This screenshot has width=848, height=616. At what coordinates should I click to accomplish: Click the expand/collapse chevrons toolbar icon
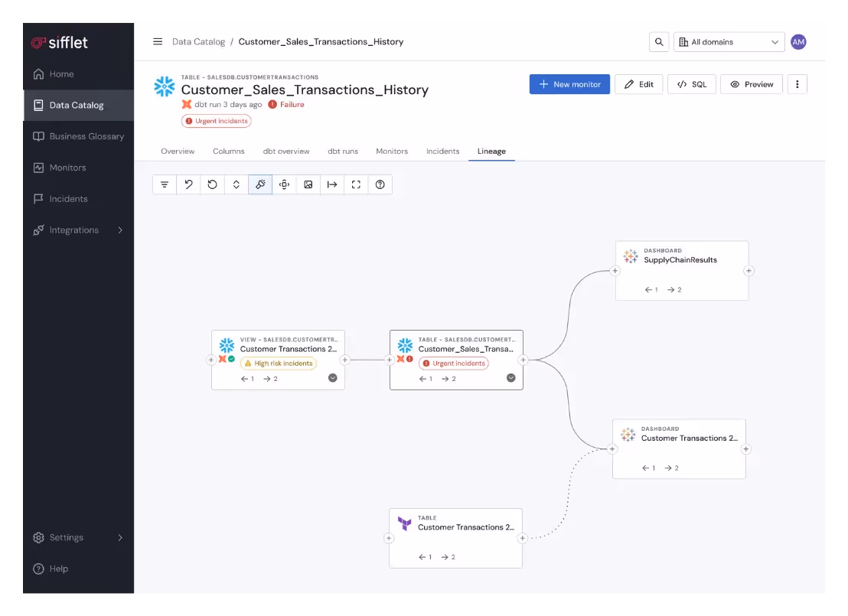click(236, 184)
